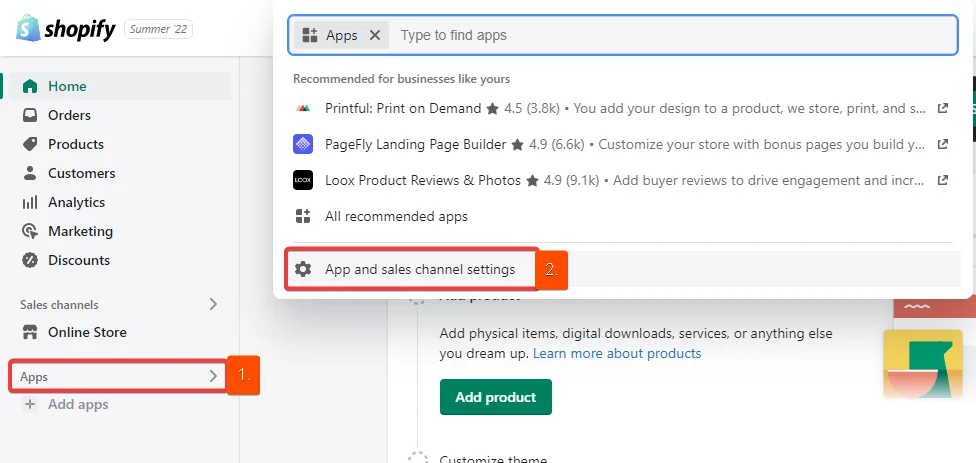Open Printful in new tab icon

click(942, 108)
